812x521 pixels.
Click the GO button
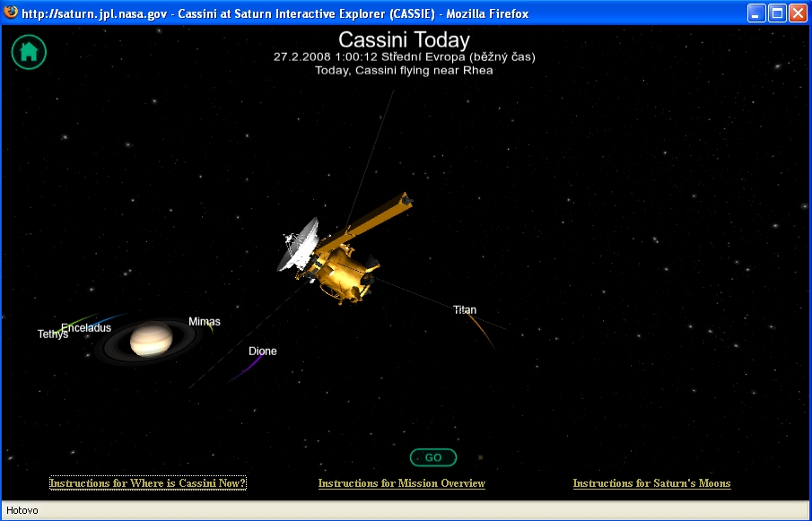click(x=433, y=457)
